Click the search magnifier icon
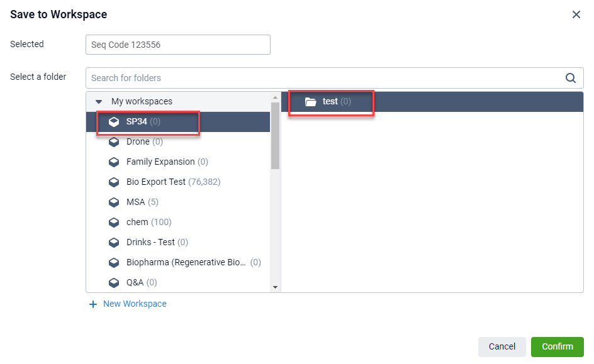This screenshot has width=594, height=364. (571, 78)
